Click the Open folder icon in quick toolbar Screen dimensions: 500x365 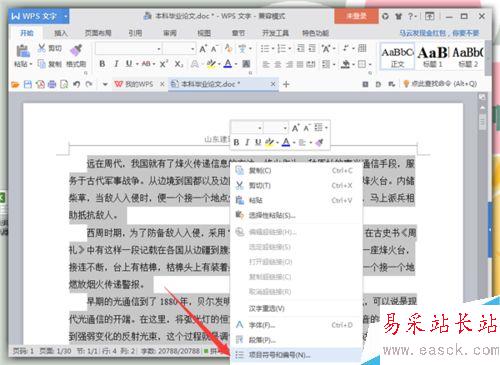[x=15, y=84]
